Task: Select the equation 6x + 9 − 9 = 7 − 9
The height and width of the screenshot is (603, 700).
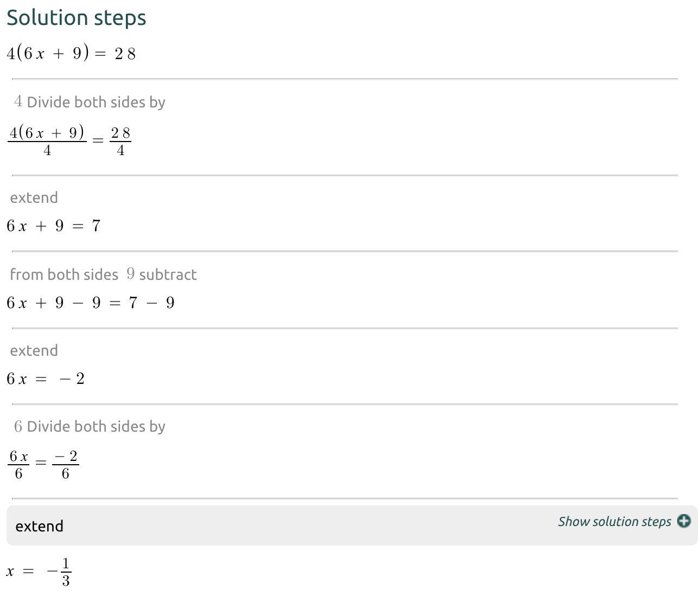Action: (x=90, y=303)
